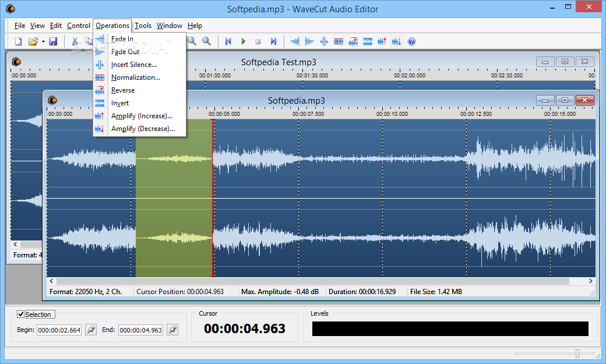Image resolution: width=606 pixels, height=364 pixels.
Task: Click the left scroll arrow of Softpedia.mp3
Action: tap(51, 281)
